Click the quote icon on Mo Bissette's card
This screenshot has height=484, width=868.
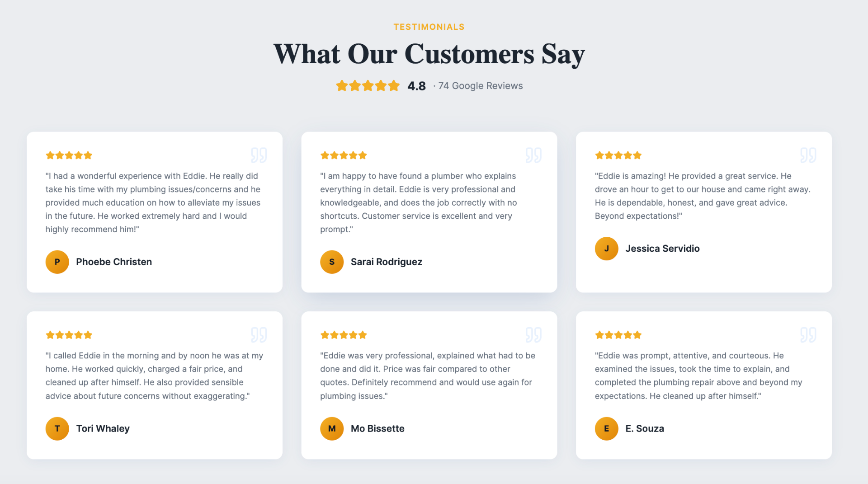click(x=533, y=335)
